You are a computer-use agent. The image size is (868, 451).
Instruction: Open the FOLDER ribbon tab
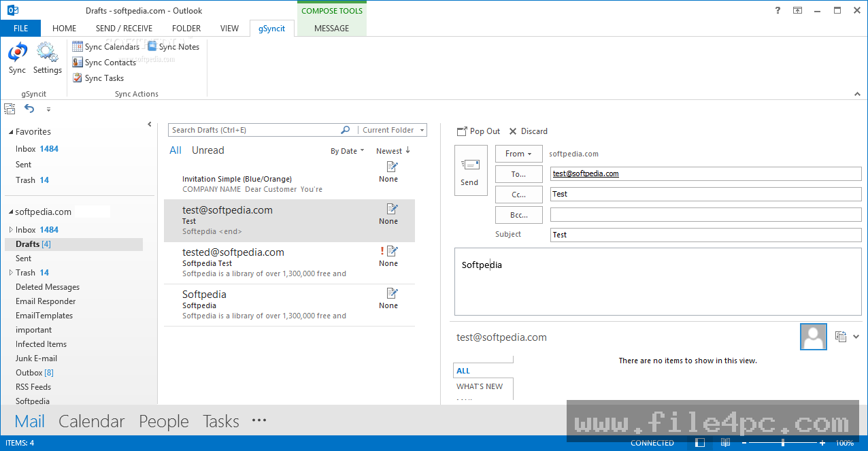(186, 29)
